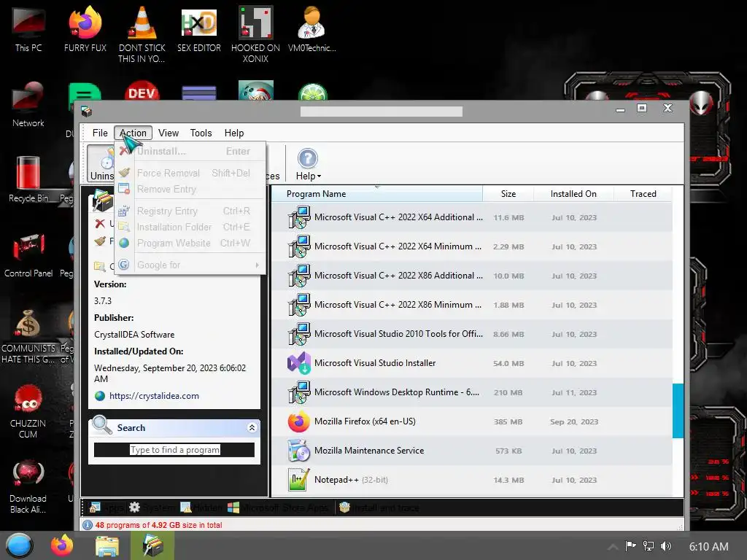
Task: Click the Start orb on taskbar
Action: pyautogui.click(x=19, y=545)
